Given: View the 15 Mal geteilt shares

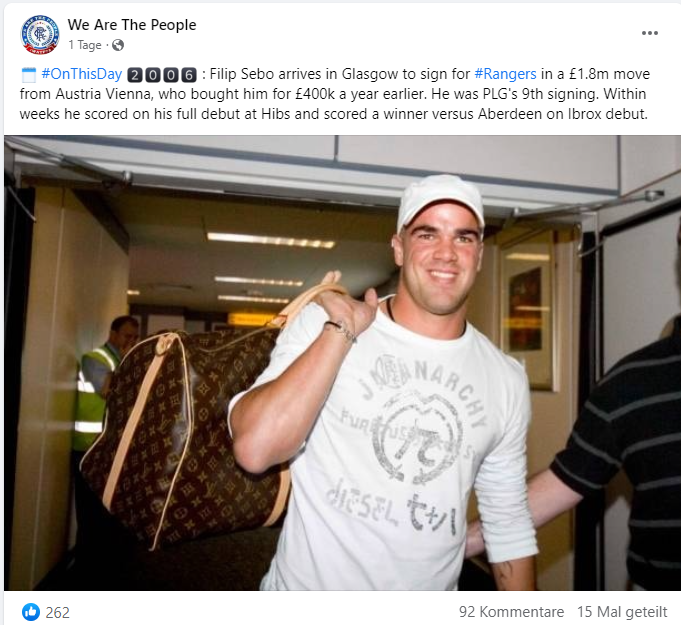Looking at the screenshot, I should point(622,612).
